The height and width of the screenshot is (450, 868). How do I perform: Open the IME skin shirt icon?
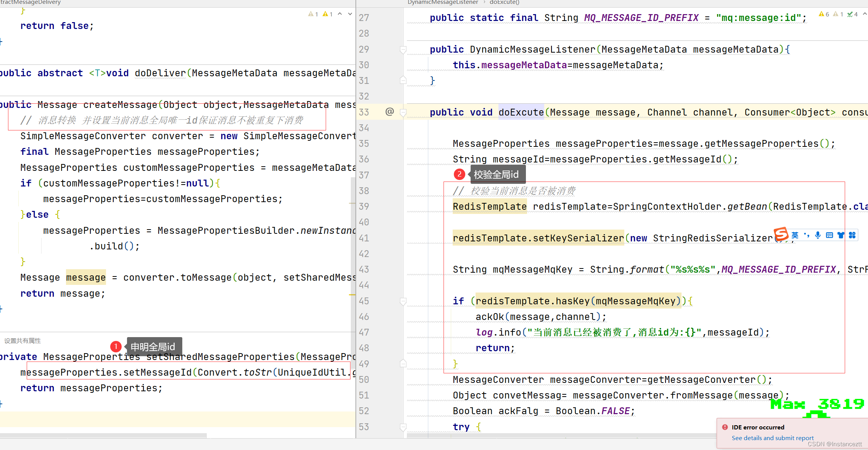click(x=841, y=235)
